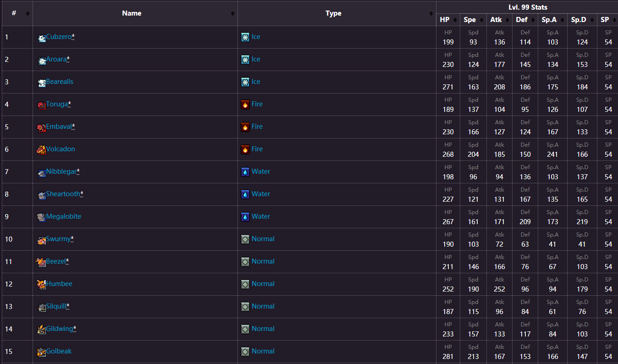Click the Normal type icon in Swurmy's row

(x=245, y=239)
